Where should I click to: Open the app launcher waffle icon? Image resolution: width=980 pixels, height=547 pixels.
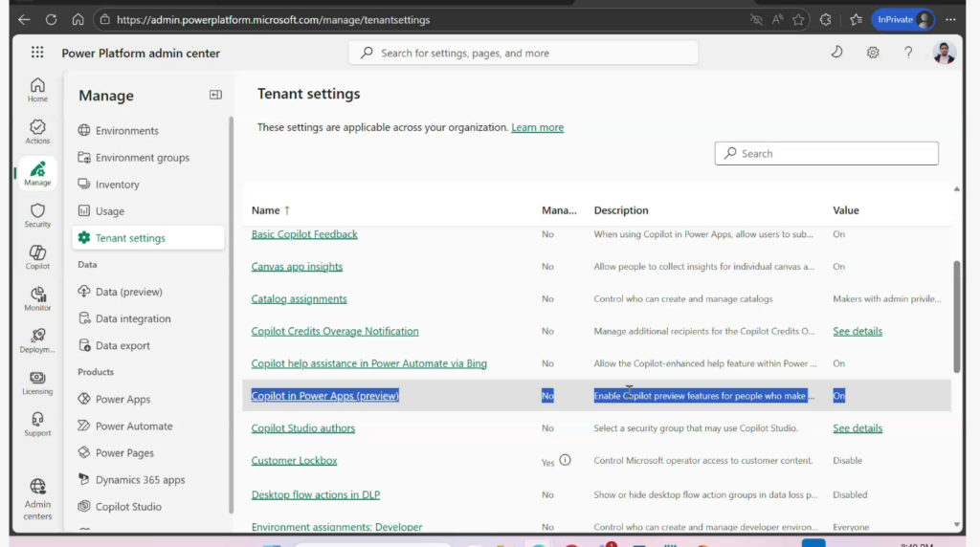pos(37,53)
